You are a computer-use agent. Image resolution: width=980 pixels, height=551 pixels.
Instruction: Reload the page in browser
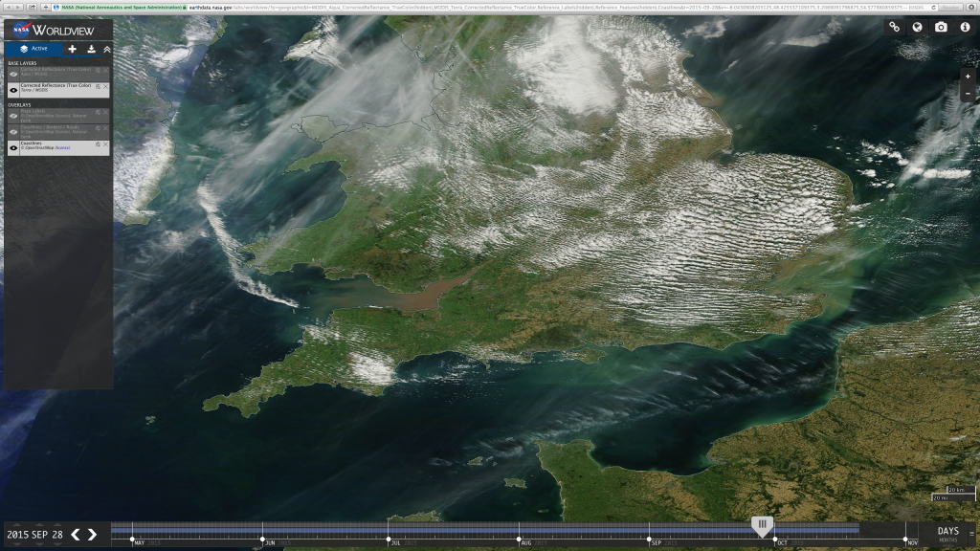[934, 7]
